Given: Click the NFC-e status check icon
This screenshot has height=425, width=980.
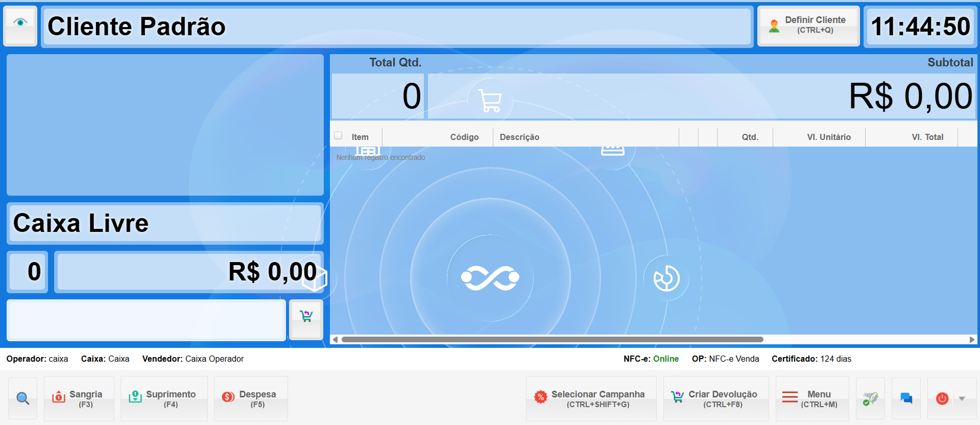Looking at the screenshot, I should (870, 398).
